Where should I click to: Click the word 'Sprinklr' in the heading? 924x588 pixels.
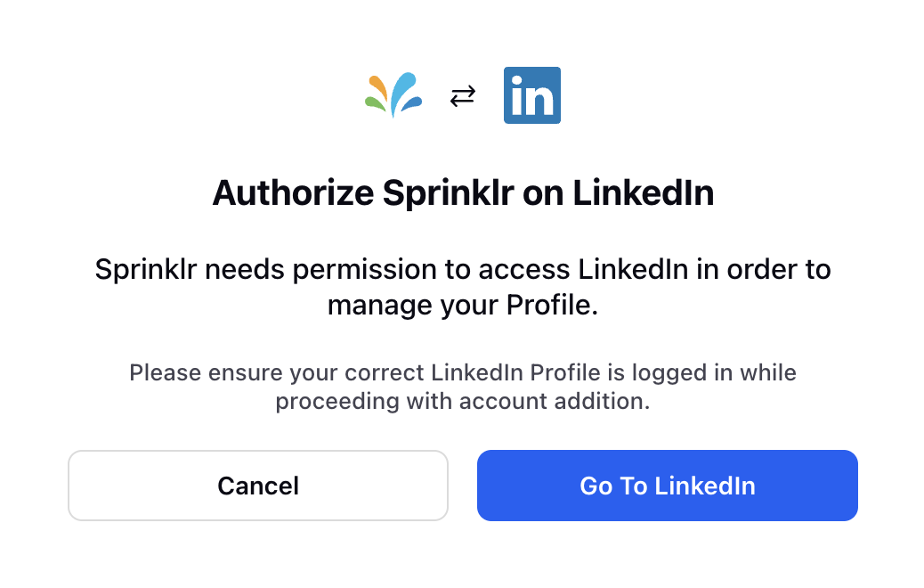pyautogui.click(x=449, y=193)
